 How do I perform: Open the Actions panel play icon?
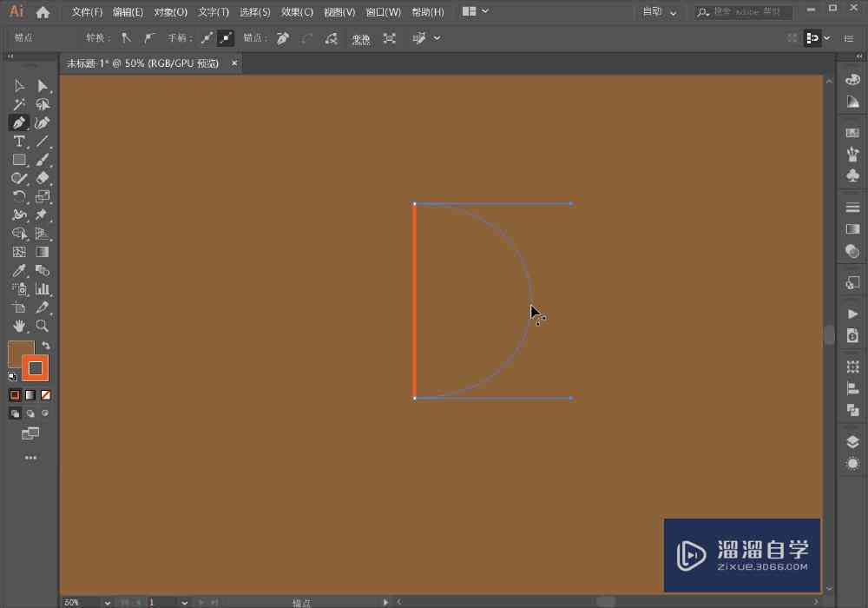(x=852, y=314)
